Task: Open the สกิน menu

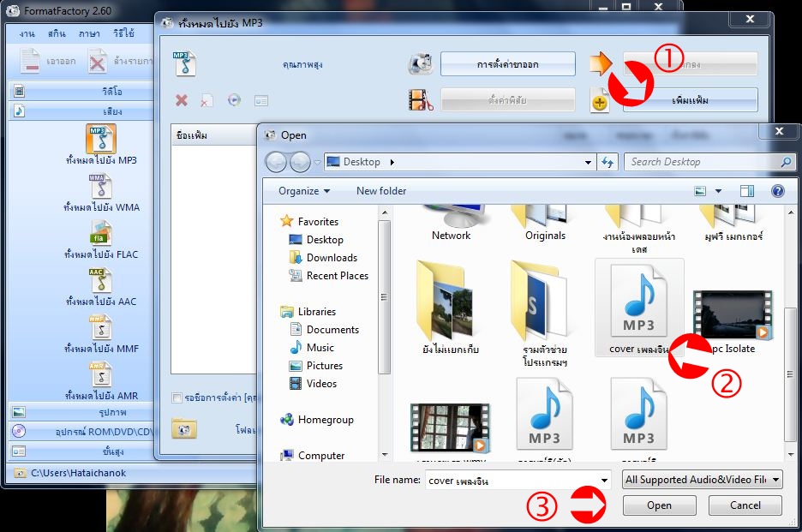Action: pos(57,34)
